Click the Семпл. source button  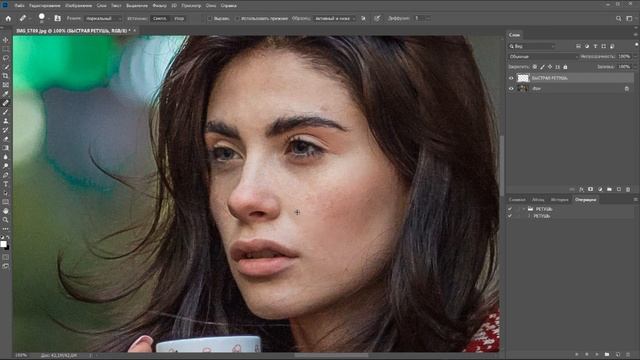click(160, 18)
